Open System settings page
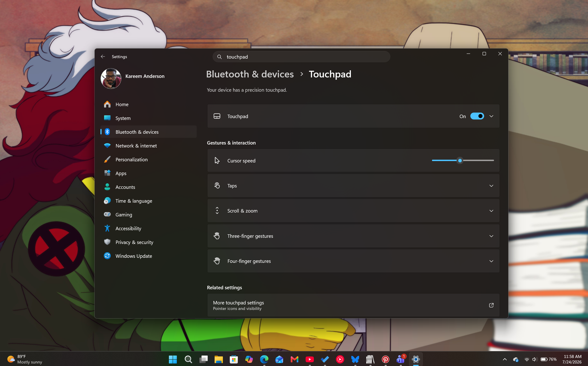Image resolution: width=588 pixels, height=366 pixels. point(148,118)
